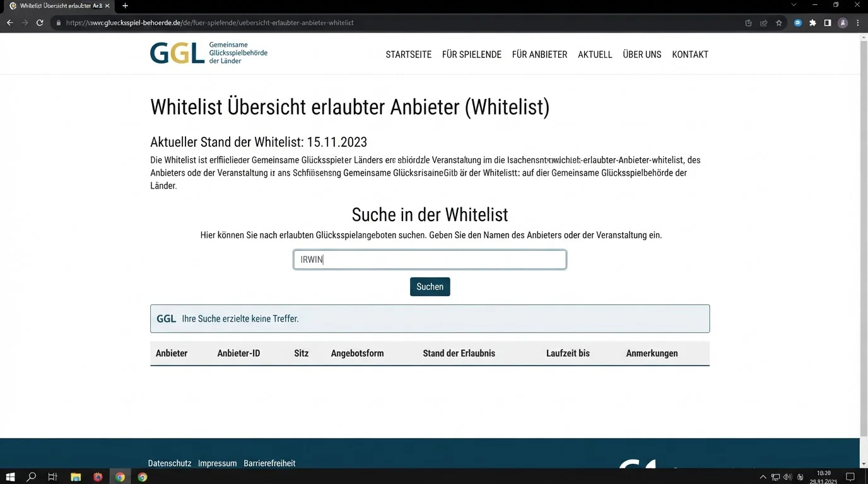Open the share icon in the address bar
868x484 pixels.
pos(763,23)
